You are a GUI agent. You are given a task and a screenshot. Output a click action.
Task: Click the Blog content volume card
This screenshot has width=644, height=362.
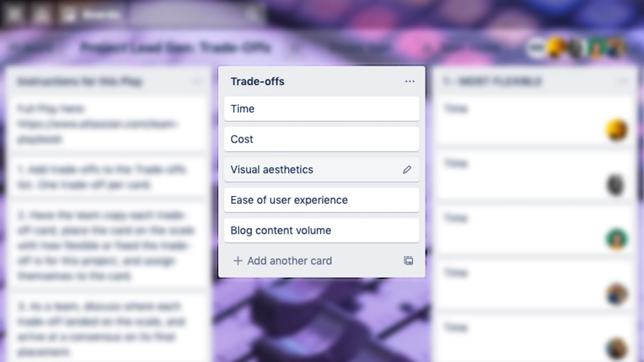(322, 230)
